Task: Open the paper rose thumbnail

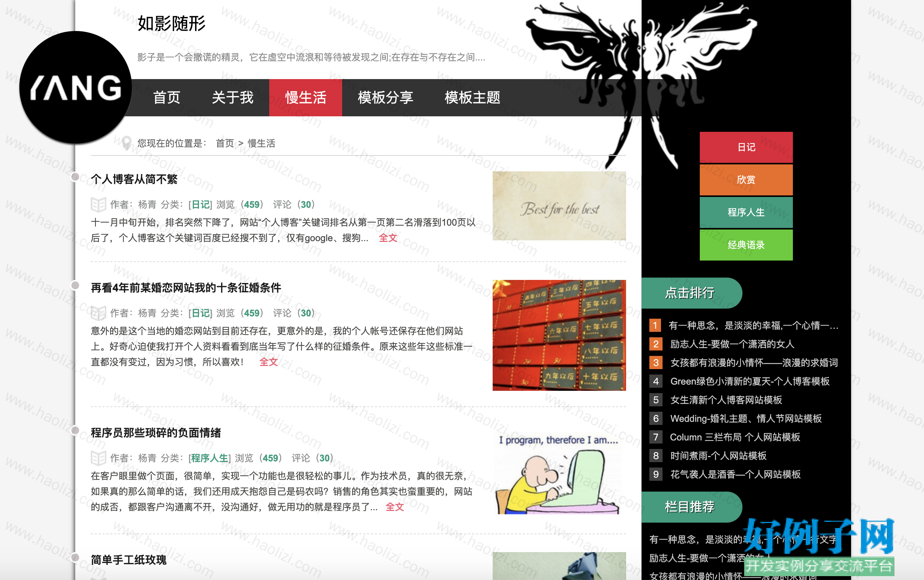Action: click(559, 566)
